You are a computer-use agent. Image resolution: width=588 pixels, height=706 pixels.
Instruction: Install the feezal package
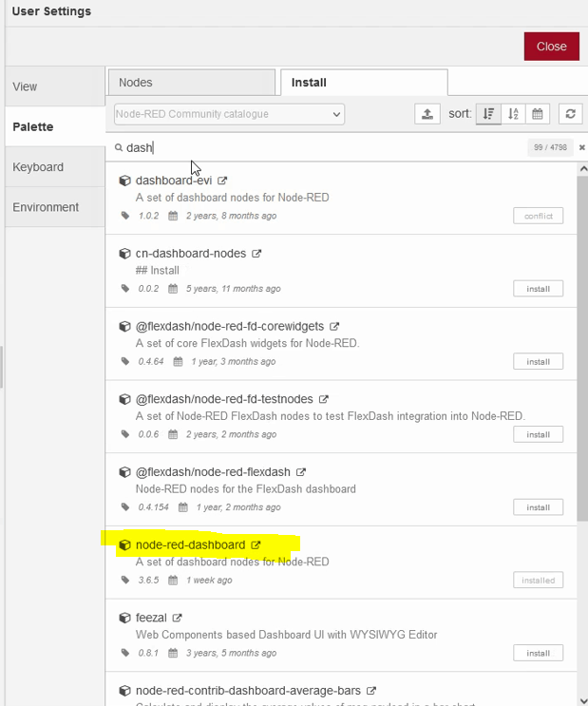pos(538,653)
